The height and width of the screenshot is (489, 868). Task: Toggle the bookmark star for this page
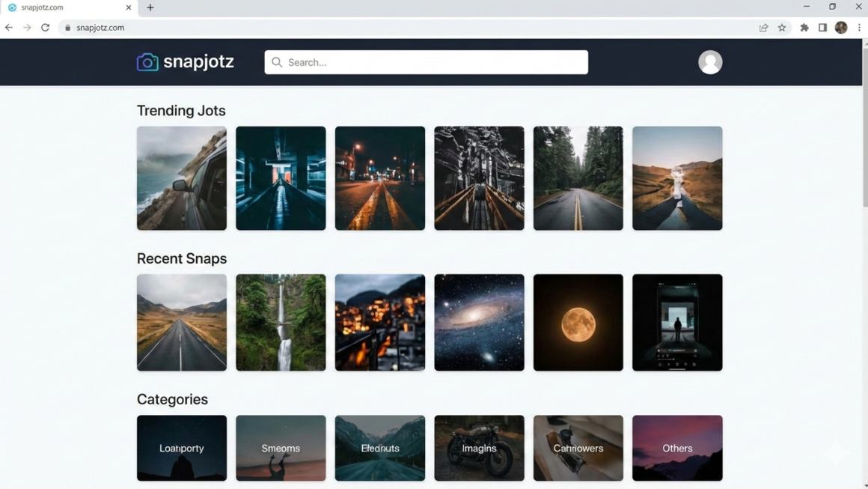pyautogui.click(x=782, y=27)
